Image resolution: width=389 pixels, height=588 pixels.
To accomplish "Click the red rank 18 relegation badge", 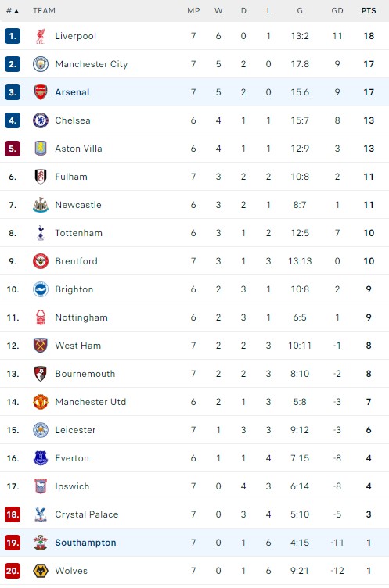I will click(13, 514).
